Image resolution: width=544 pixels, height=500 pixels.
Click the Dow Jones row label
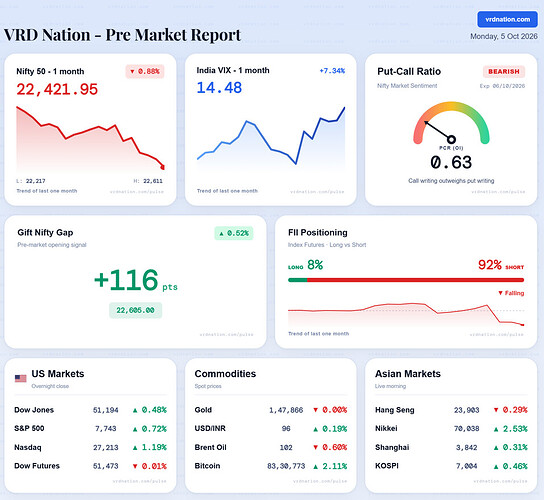coord(34,410)
